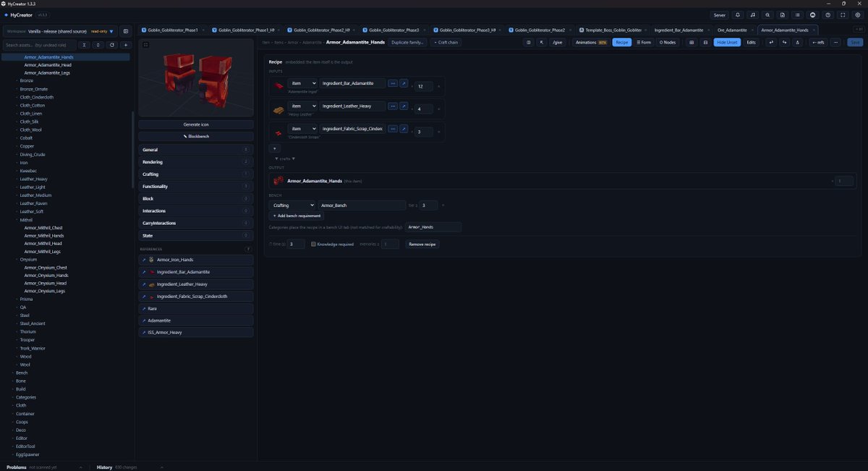Collapse the Mithril folder in asset tree

[x=26, y=219]
